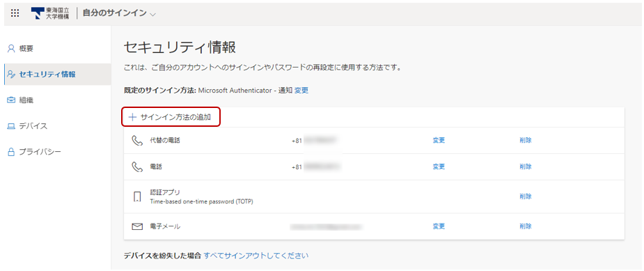This screenshot has width=644, height=271.
Task: Click 削除 in the 代替の電話 row
Action: [x=526, y=140]
